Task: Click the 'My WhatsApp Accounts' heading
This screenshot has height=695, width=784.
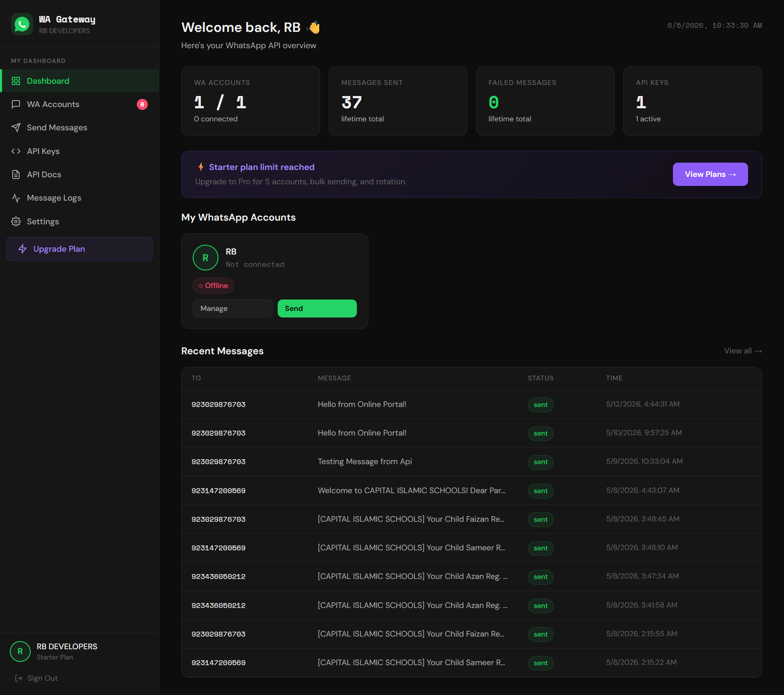Action: 238,217
